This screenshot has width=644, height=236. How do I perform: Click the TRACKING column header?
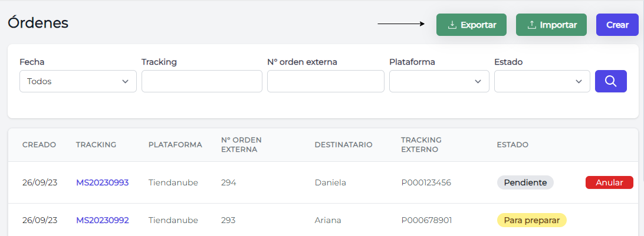pos(96,145)
